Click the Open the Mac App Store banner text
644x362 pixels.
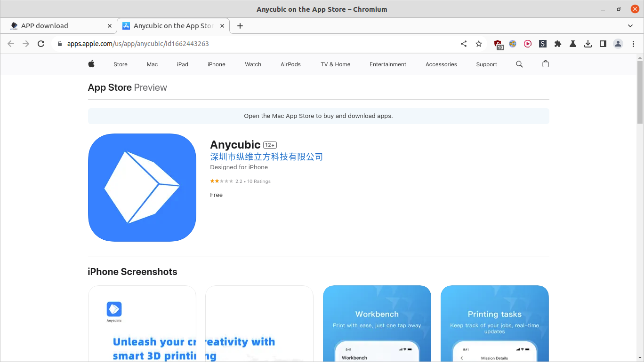(318, 116)
